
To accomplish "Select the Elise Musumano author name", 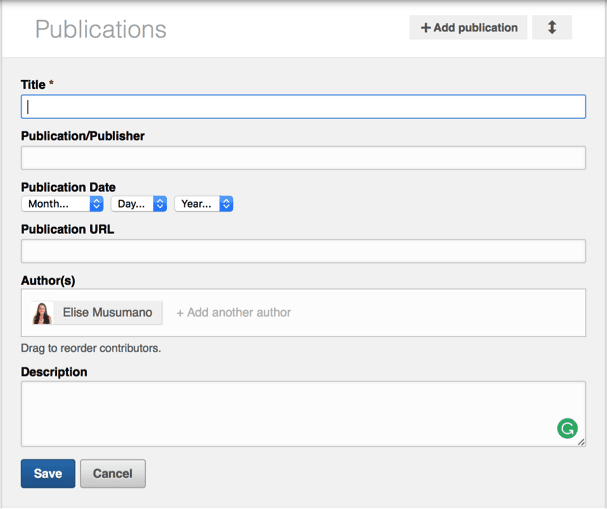I will [x=107, y=313].
